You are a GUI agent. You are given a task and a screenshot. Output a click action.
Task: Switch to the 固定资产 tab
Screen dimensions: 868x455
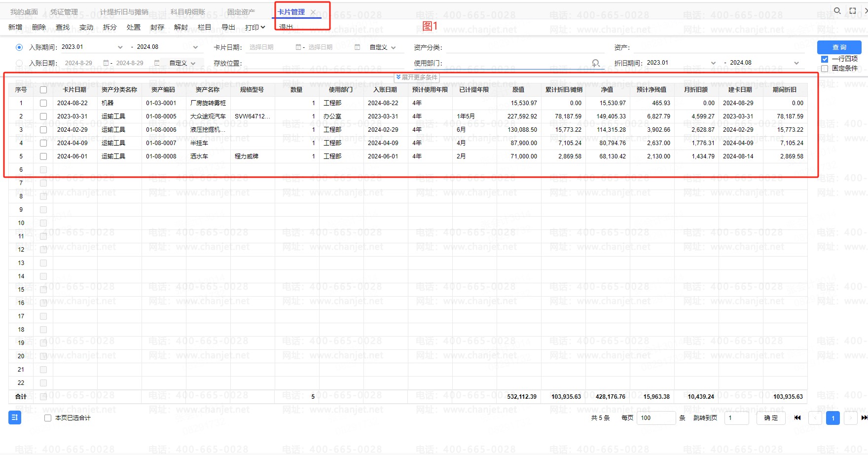(x=241, y=12)
